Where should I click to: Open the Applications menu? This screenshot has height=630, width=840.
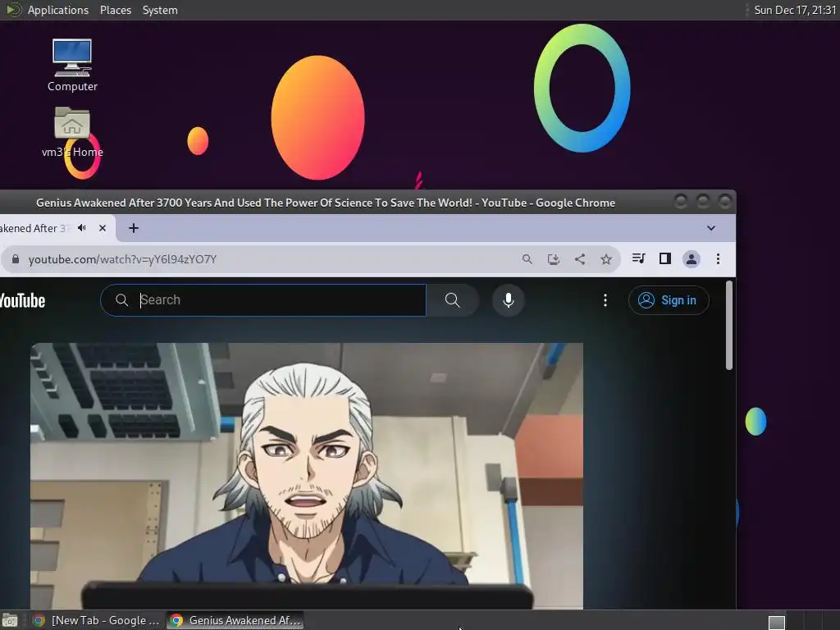(58, 10)
